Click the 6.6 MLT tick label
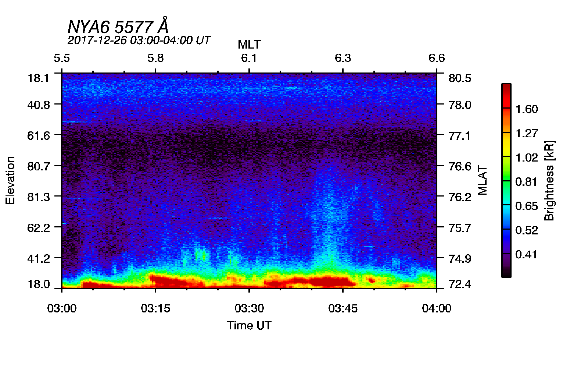Image resolution: width=588 pixels, height=368 pixels. (437, 58)
